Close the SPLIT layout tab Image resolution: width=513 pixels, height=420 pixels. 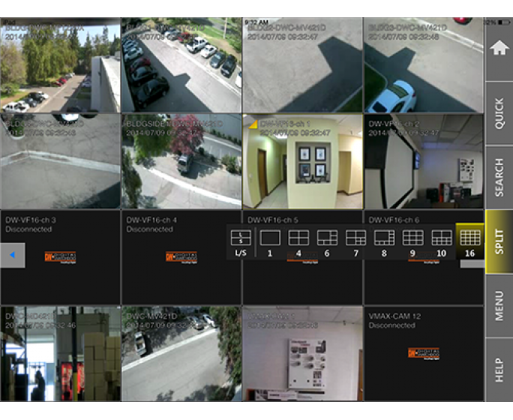click(x=499, y=241)
